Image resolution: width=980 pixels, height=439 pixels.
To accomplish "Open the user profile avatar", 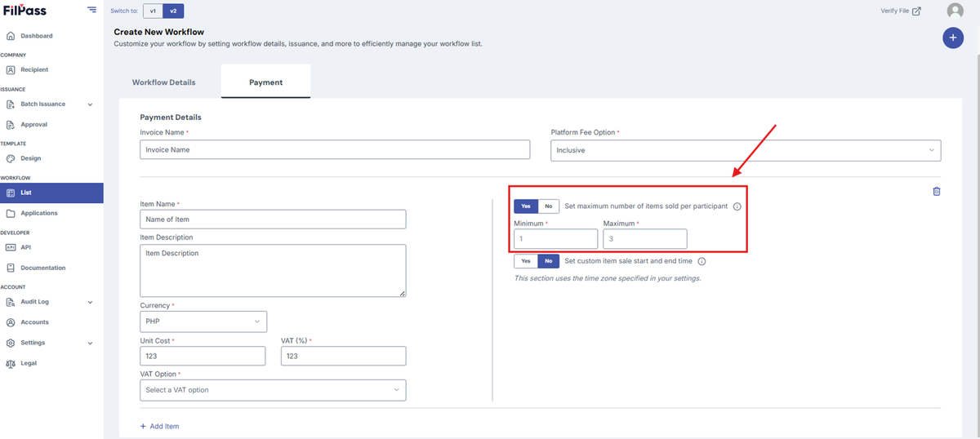I will coord(955,11).
